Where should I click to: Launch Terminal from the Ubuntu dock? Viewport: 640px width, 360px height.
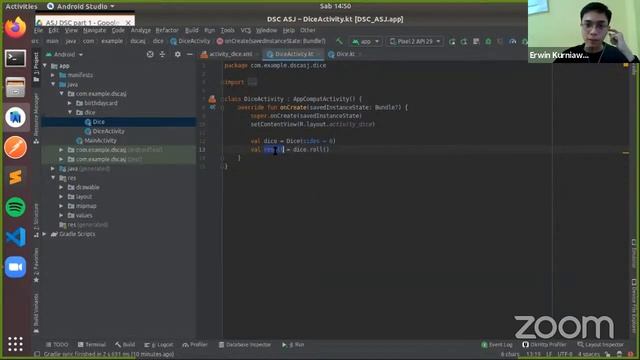pos(16,58)
